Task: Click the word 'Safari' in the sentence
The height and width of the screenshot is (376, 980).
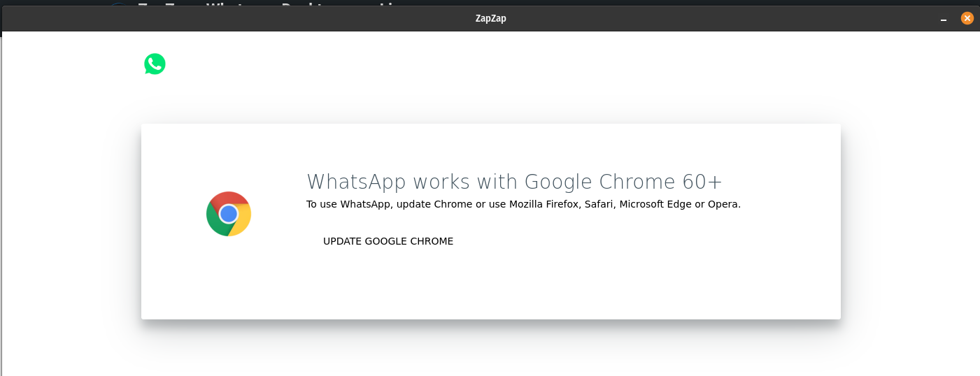Action: [x=600, y=205]
